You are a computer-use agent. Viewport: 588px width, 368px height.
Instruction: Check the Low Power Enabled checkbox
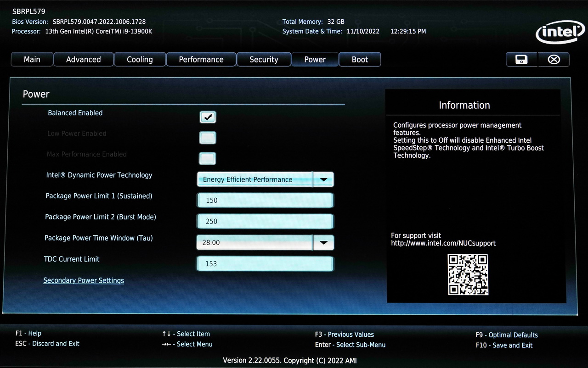click(208, 138)
